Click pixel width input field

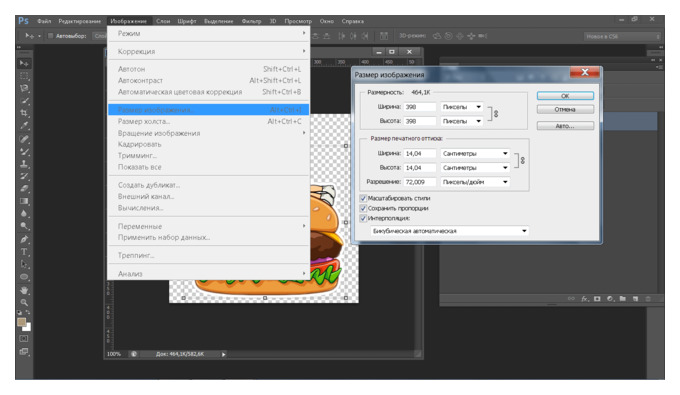click(x=420, y=107)
